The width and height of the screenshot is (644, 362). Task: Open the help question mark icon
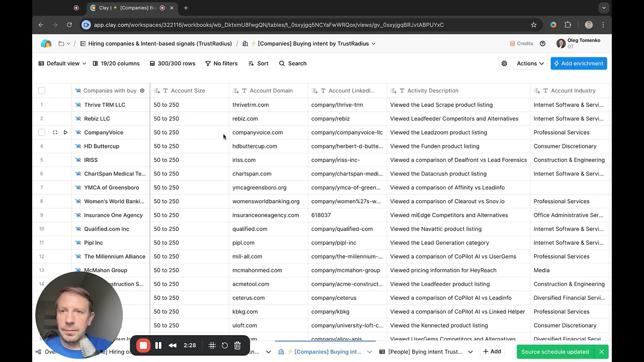click(x=542, y=44)
